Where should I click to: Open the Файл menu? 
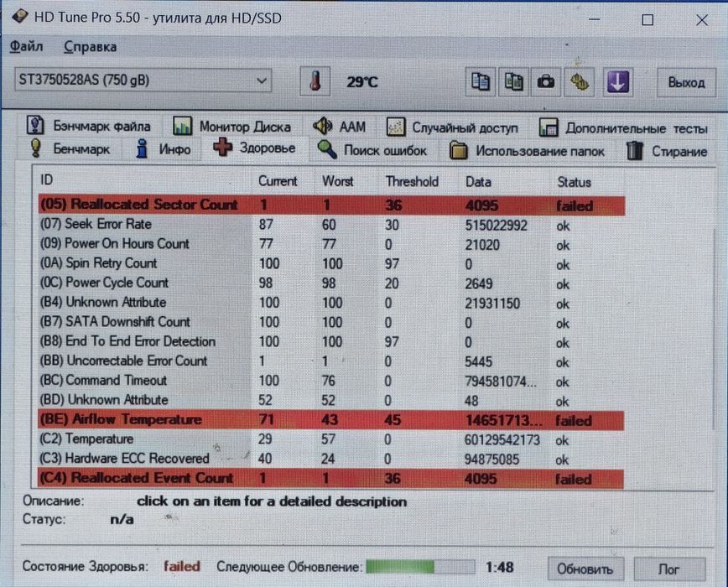27,46
